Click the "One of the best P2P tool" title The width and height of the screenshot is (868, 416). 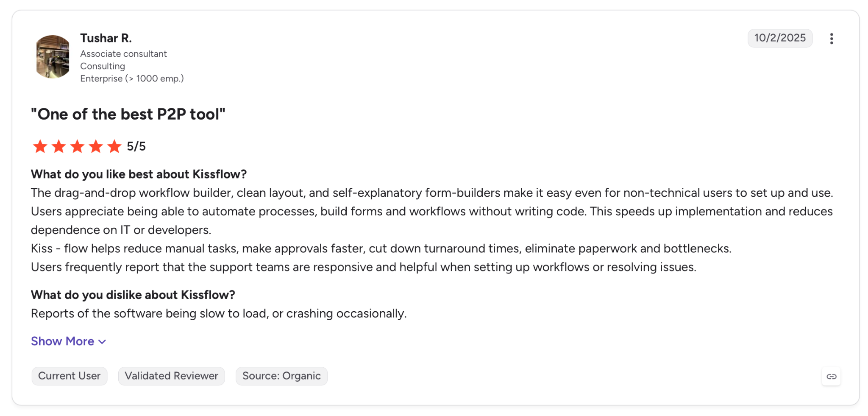pos(128,114)
